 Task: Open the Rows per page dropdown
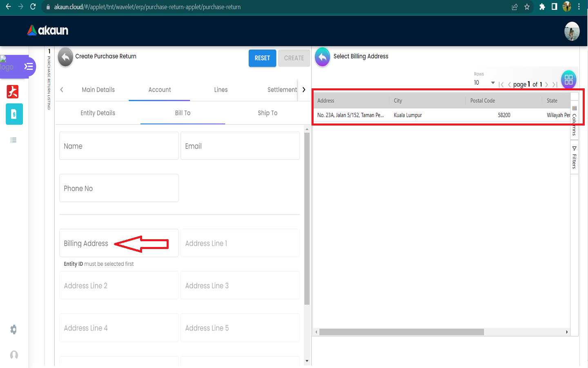[484, 83]
